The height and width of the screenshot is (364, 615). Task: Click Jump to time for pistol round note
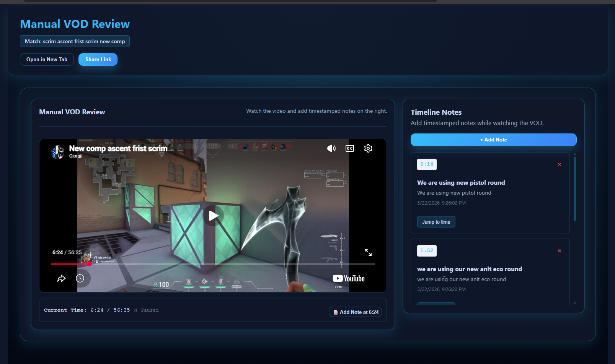click(x=436, y=222)
